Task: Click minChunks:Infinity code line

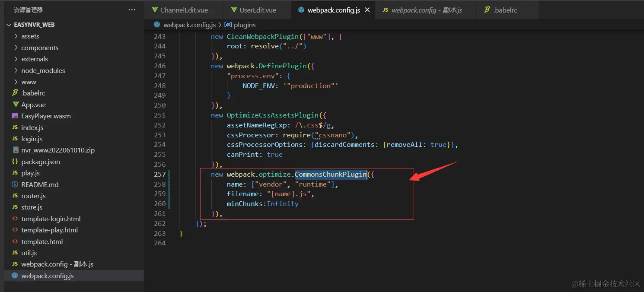Action: [263, 203]
